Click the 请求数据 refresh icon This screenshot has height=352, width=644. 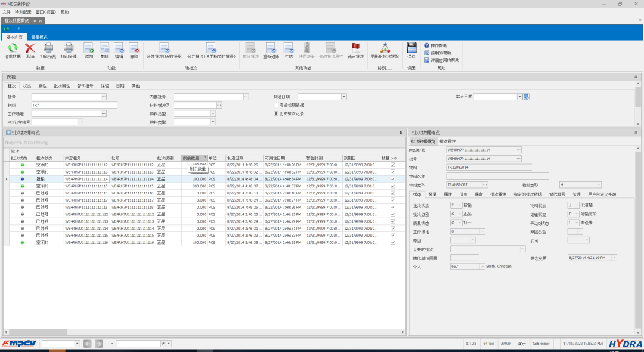pos(13,48)
